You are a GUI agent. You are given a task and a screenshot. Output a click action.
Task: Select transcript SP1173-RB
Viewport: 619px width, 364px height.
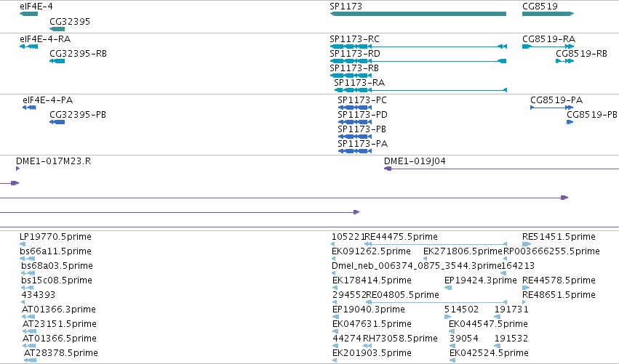tap(351, 76)
